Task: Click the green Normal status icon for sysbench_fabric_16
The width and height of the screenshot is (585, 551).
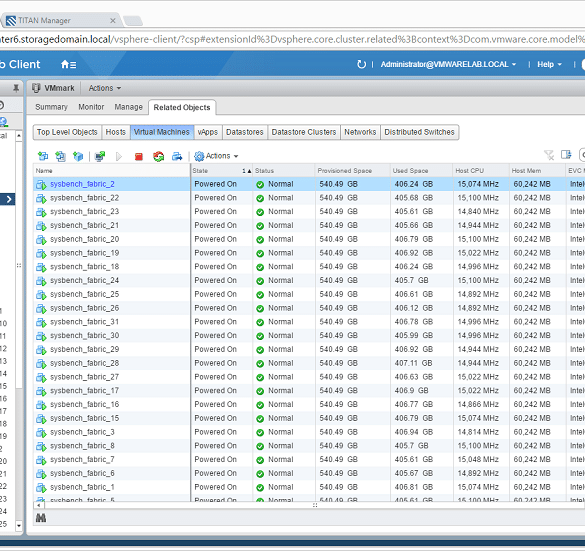Action: pos(260,405)
